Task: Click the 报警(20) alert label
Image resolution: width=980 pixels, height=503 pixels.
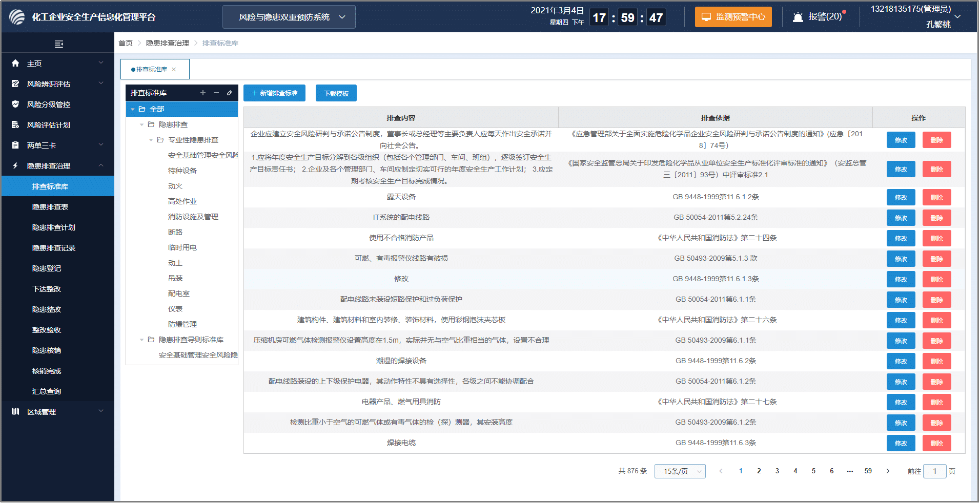Action: click(825, 17)
